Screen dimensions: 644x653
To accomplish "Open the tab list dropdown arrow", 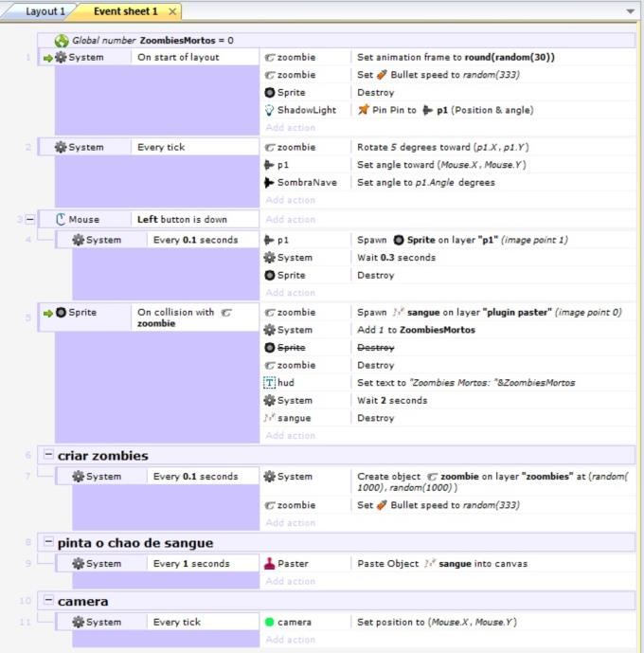I will pos(631,11).
